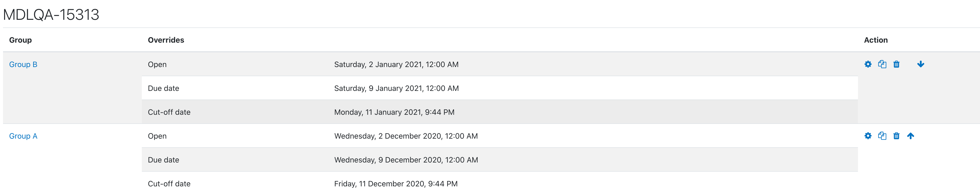This screenshot has height=196, width=980.
Task: Click the Group column header
Action: 21,40
